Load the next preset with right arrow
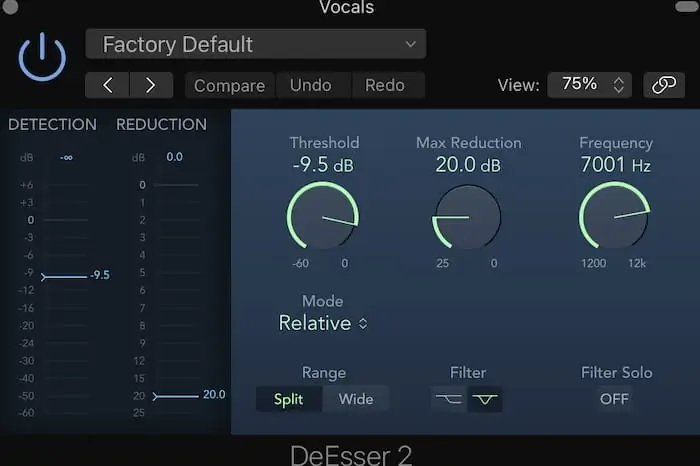 coord(151,85)
